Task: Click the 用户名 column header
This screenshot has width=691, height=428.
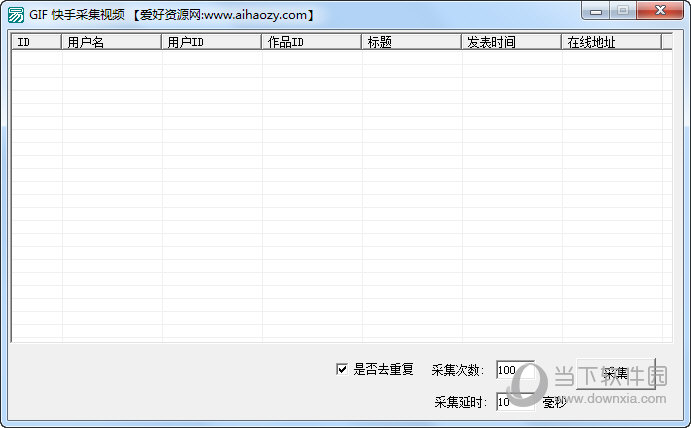Action: [111, 42]
